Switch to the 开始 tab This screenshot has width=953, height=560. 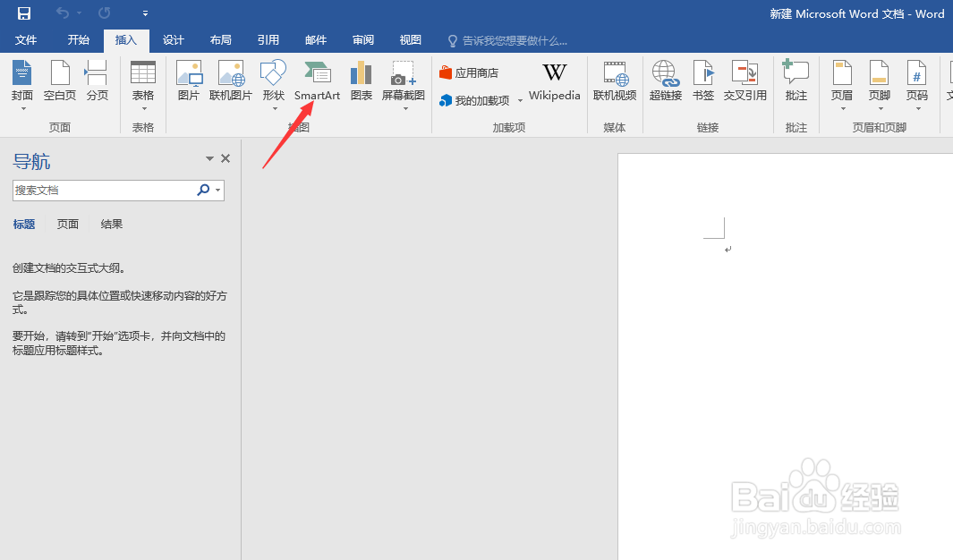79,40
